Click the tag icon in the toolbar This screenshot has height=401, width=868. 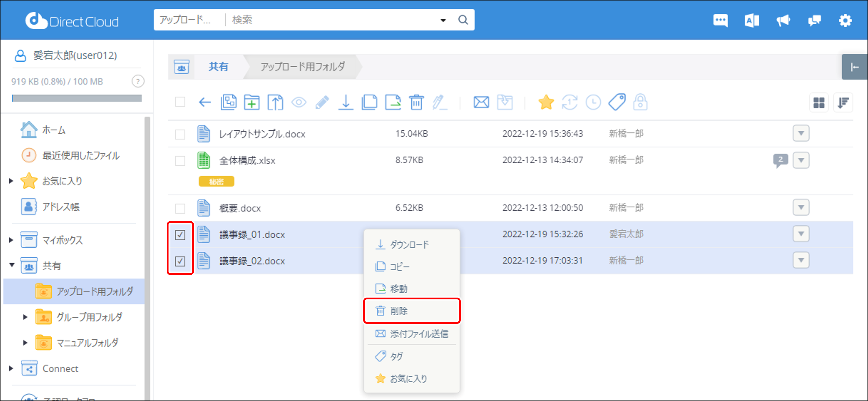point(616,102)
